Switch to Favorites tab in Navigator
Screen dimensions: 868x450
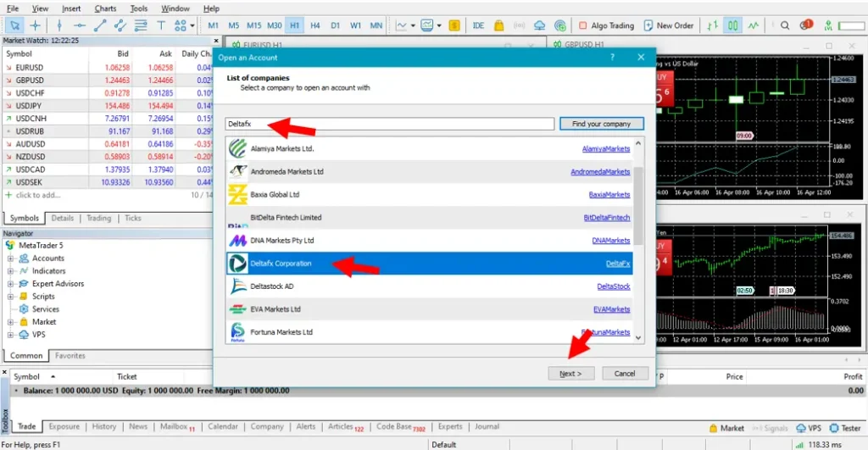pos(70,355)
